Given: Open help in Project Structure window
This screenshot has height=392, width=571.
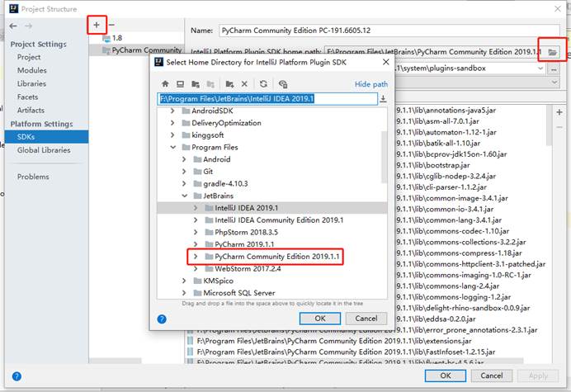Looking at the screenshot, I should pos(17,376).
